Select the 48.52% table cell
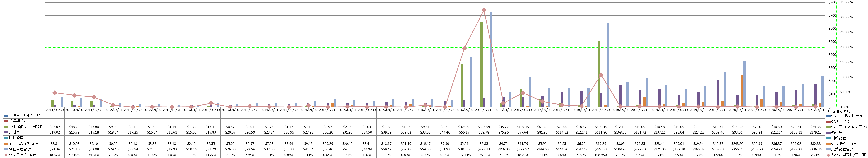This screenshot has width=868, height=158. (55, 155)
